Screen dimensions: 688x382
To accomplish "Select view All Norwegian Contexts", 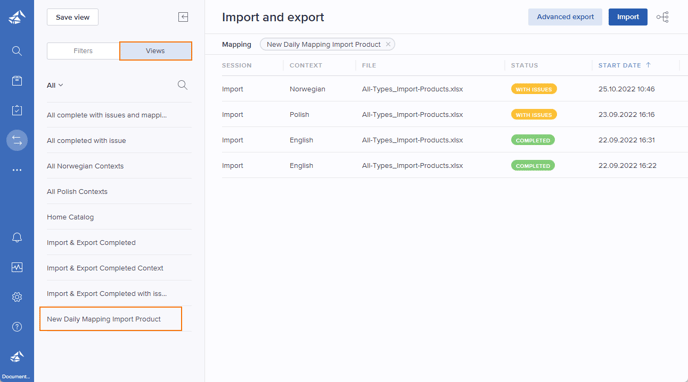I will click(85, 166).
